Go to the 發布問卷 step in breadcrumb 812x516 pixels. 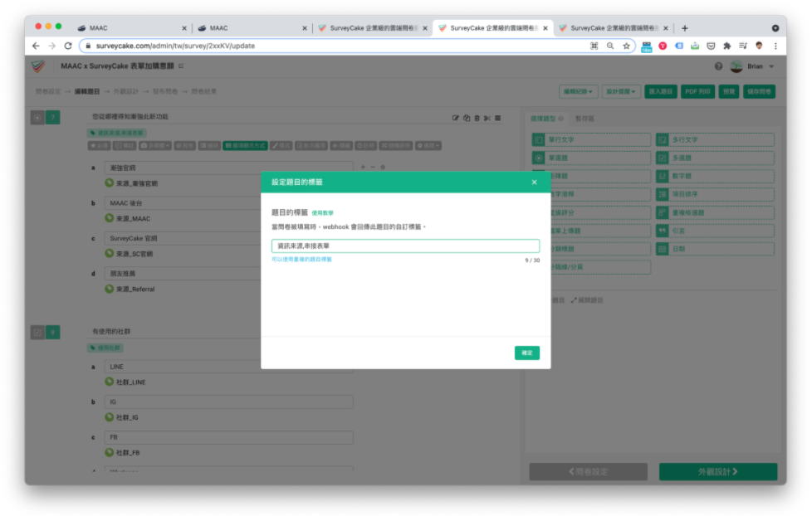164,91
